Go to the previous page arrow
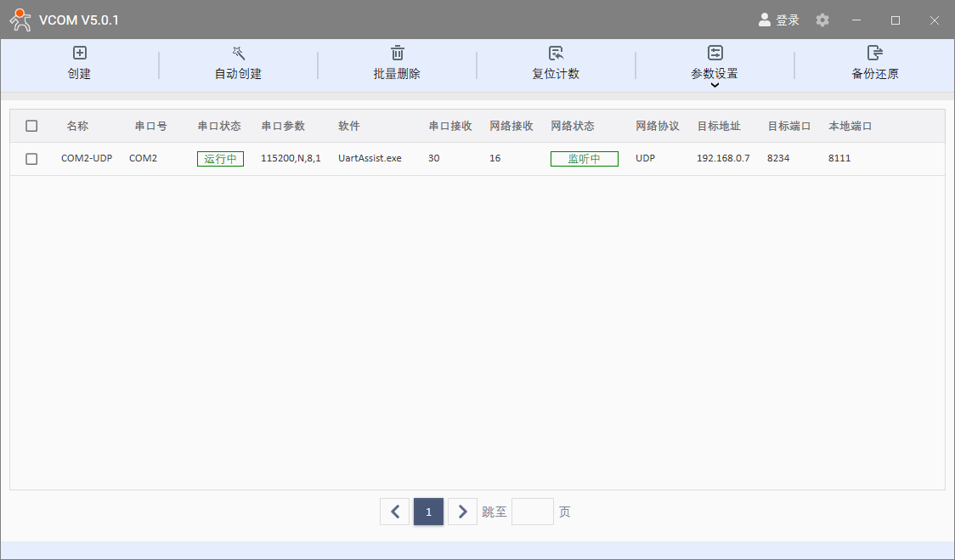Image resolution: width=955 pixels, height=560 pixels. point(394,512)
